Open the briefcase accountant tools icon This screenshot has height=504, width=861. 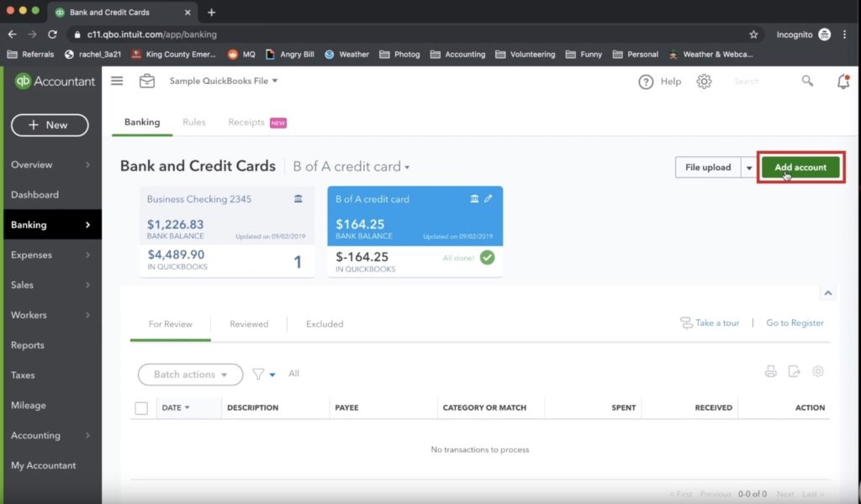point(147,81)
